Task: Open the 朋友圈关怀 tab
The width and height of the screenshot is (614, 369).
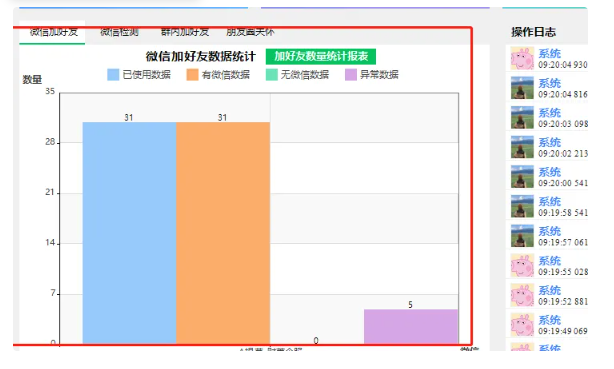Action: pyautogui.click(x=250, y=32)
